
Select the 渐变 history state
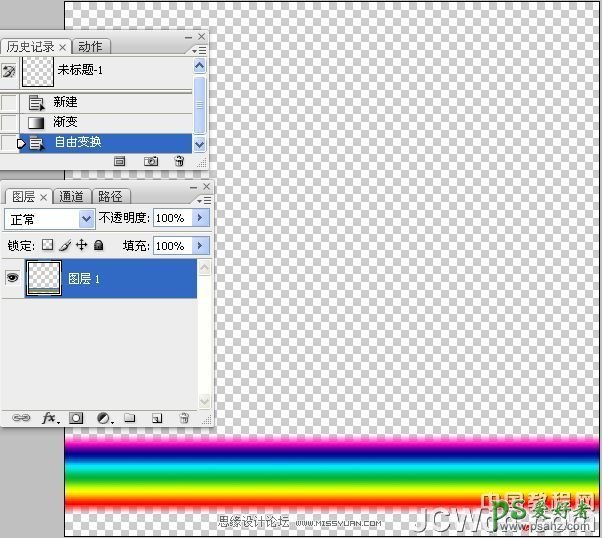65,122
